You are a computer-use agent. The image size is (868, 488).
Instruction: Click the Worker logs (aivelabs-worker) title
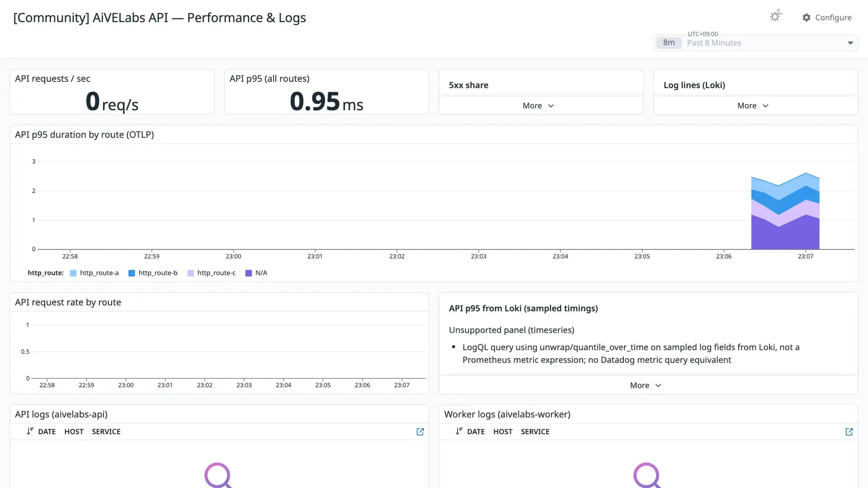tap(507, 414)
